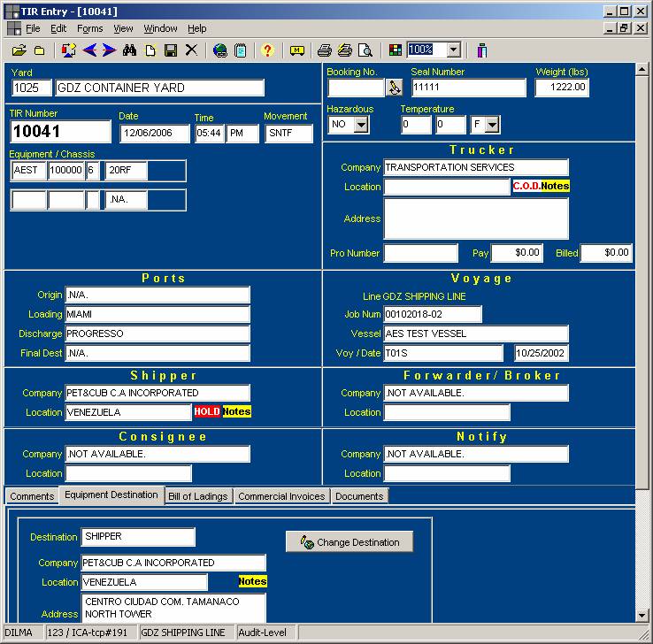Click the trucker C.O.D. indicator
The image size is (653, 644).
[x=526, y=187]
